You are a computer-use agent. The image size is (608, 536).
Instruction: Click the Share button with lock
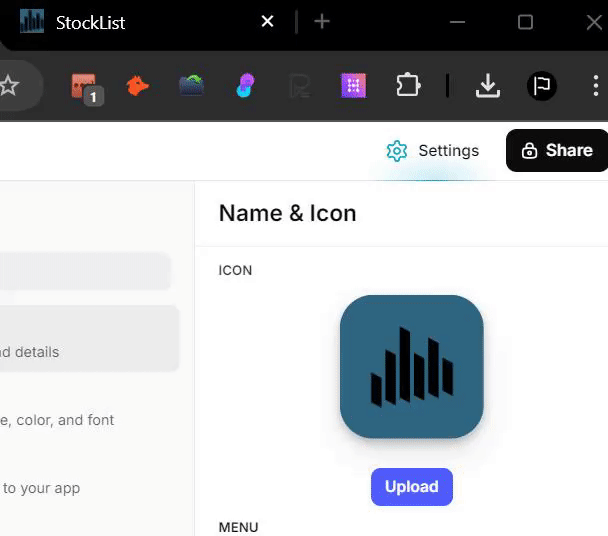[x=557, y=150]
